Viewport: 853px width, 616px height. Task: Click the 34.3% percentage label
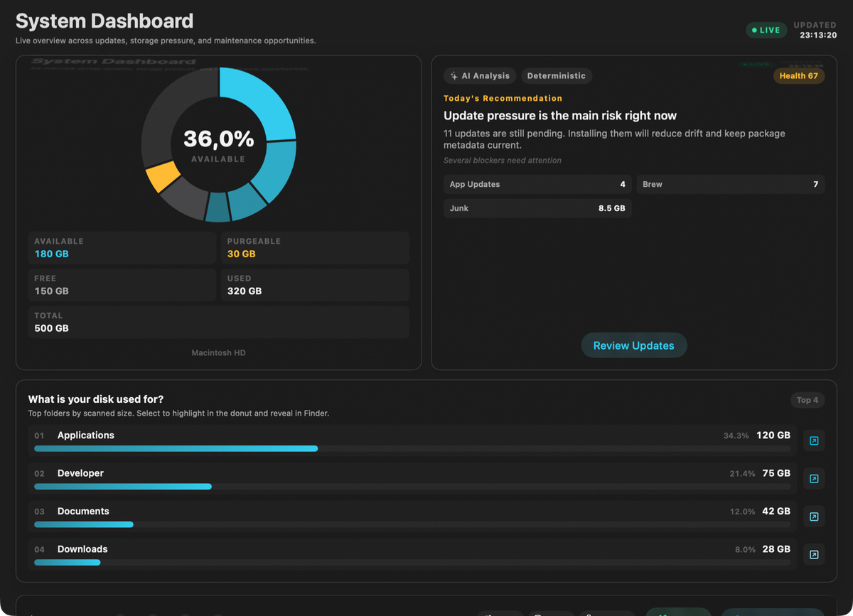[x=736, y=436]
